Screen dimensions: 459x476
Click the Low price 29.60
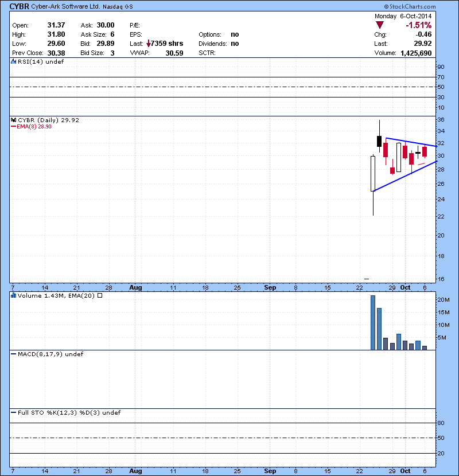coord(56,44)
